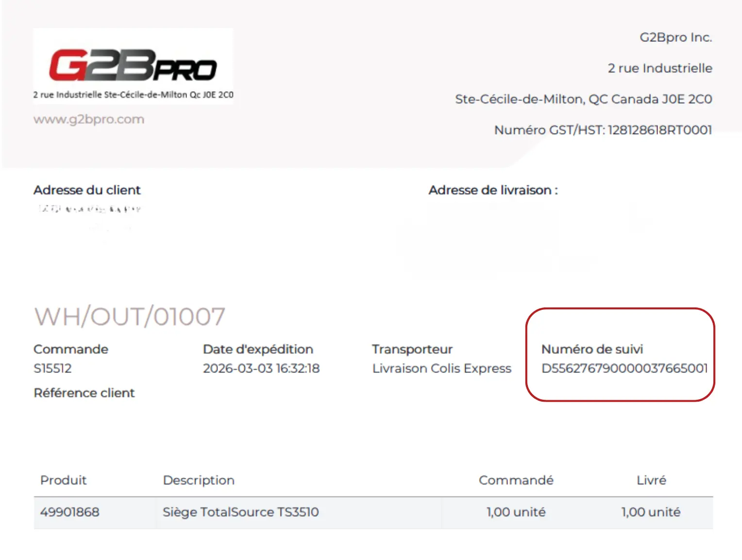
Task: Click the Adresse du client heading
Action: click(x=87, y=190)
